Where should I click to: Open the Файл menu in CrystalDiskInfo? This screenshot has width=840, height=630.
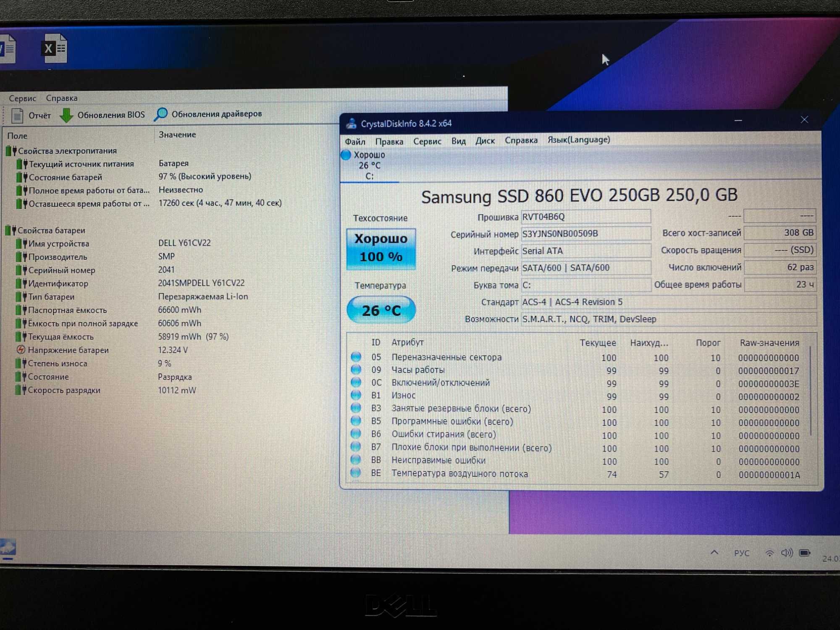[x=355, y=142]
